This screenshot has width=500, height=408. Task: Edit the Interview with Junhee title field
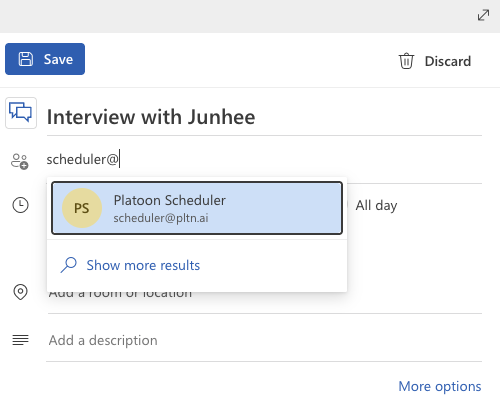[264, 117]
